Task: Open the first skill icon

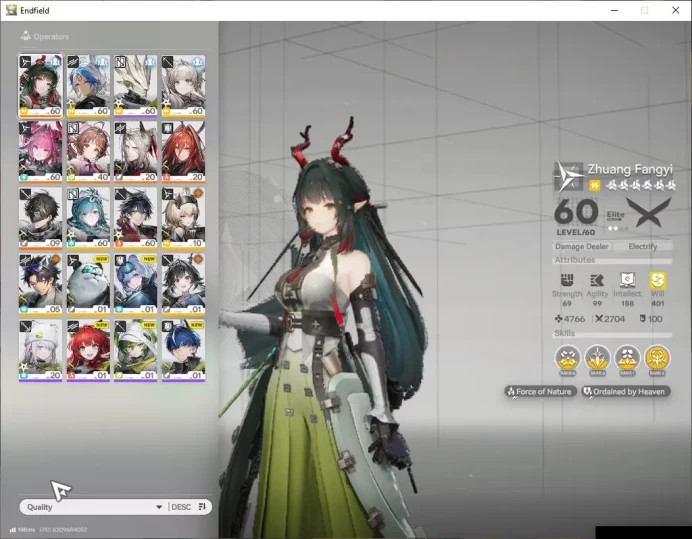Action: (568, 358)
